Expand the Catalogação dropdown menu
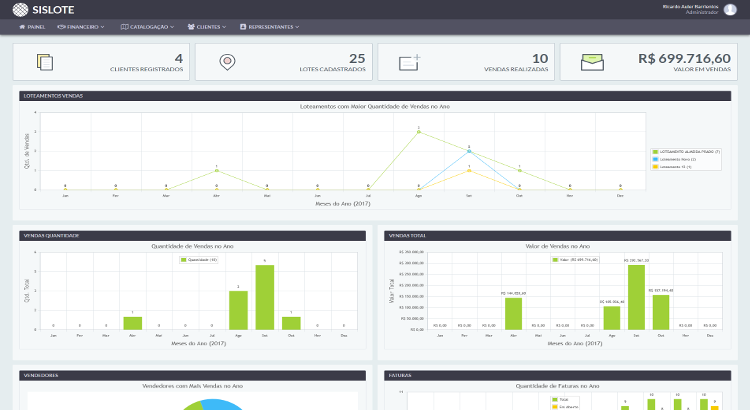 coord(147,27)
